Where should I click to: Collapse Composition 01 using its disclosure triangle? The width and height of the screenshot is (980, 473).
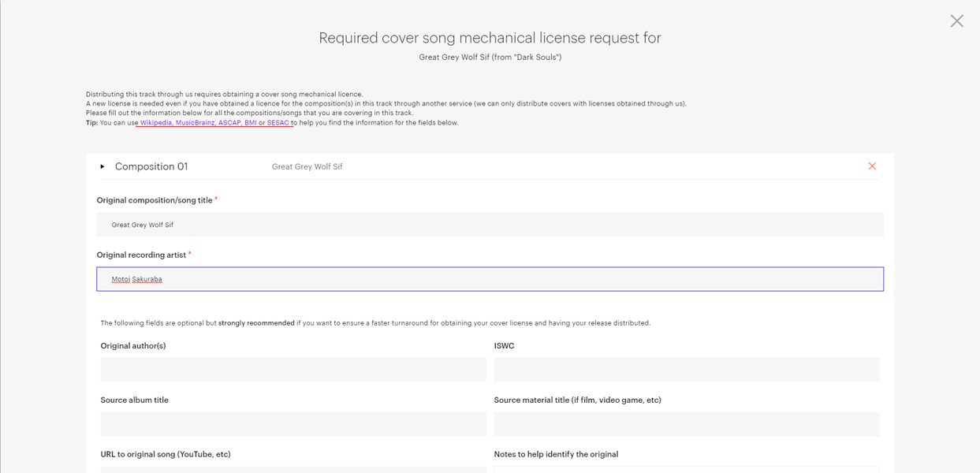click(x=102, y=166)
